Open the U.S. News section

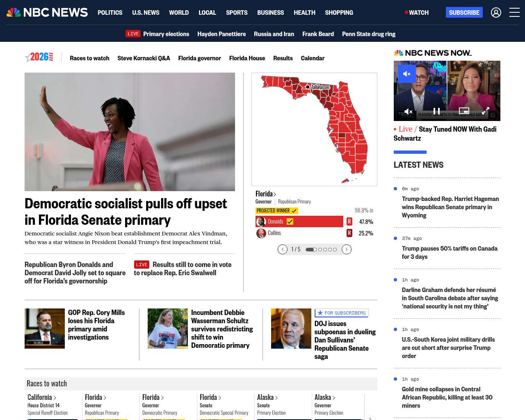click(146, 13)
